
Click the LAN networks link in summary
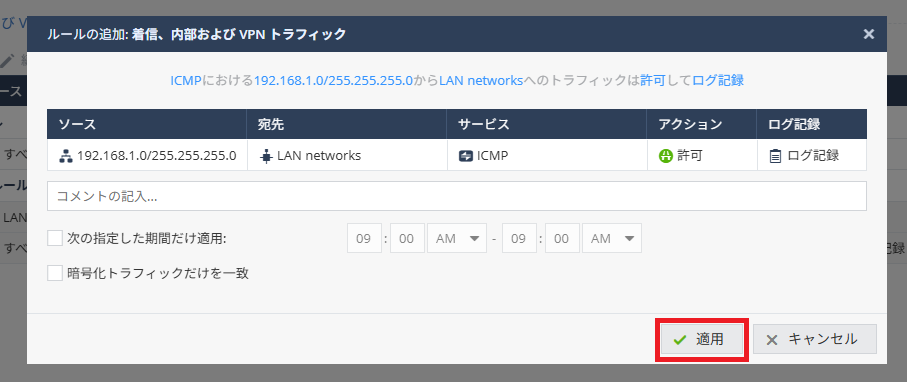481,80
